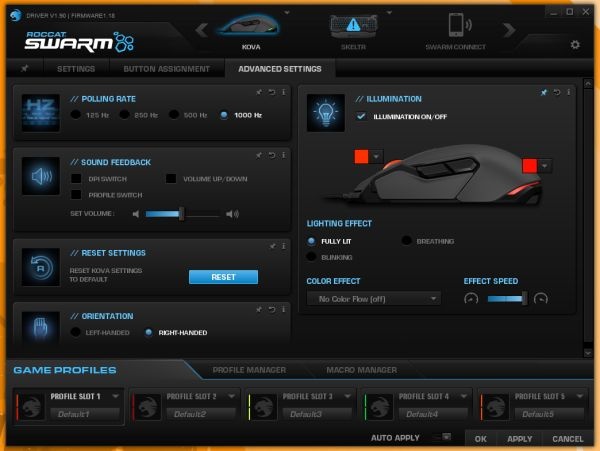Select the Kova mouse device icon
This screenshot has height=451, width=600.
click(249, 26)
